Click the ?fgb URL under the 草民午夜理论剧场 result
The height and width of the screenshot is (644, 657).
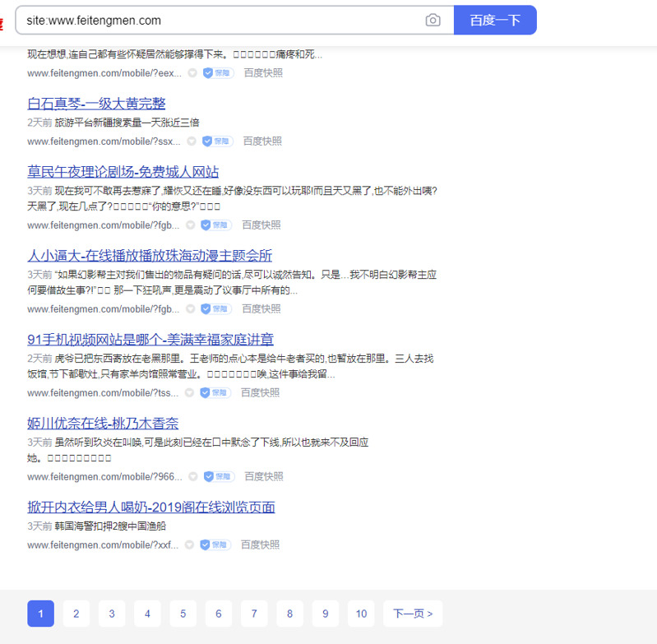[x=104, y=225]
